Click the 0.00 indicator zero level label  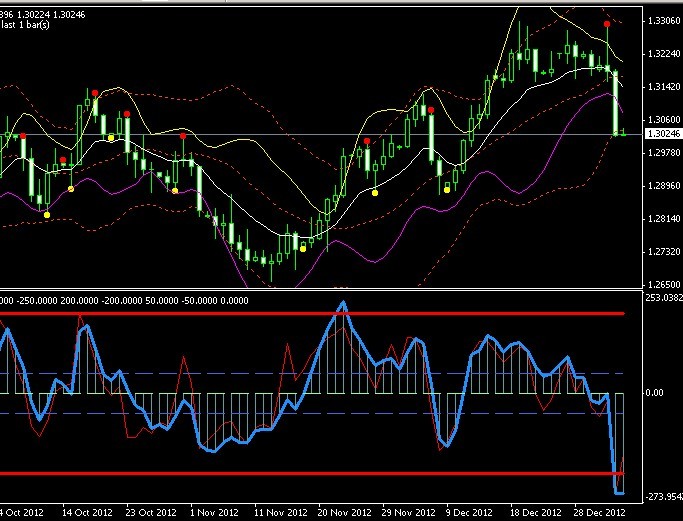[654, 393]
